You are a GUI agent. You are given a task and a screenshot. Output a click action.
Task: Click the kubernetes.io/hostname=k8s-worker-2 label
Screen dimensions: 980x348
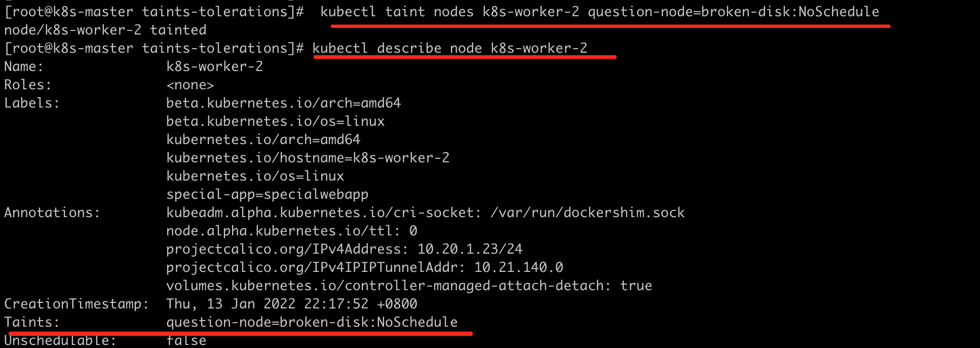(x=308, y=158)
